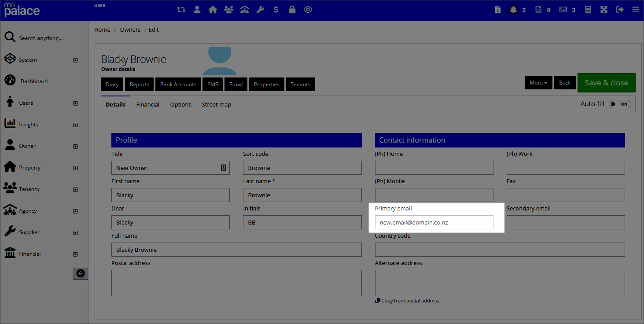This screenshot has height=324, width=644.
Task: Click the dollar sign icon in top bar
Action: tap(276, 9)
